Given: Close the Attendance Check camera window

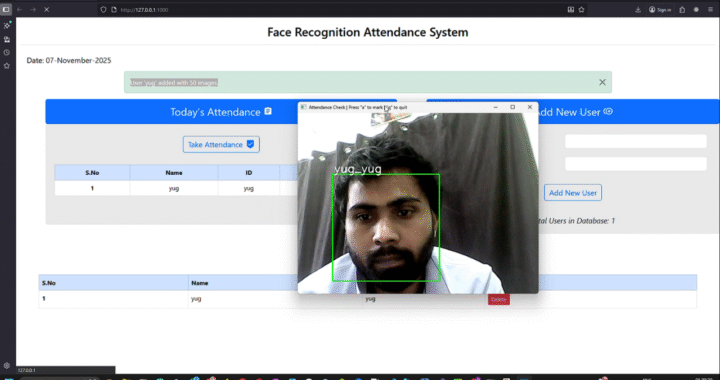Looking at the screenshot, I should (529, 107).
